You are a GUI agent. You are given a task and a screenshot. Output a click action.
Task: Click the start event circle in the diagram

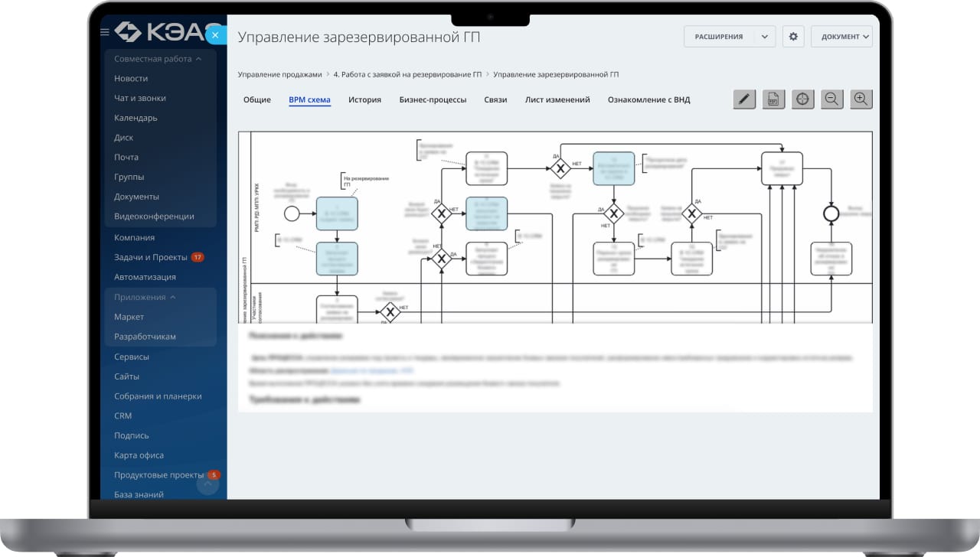point(292,213)
